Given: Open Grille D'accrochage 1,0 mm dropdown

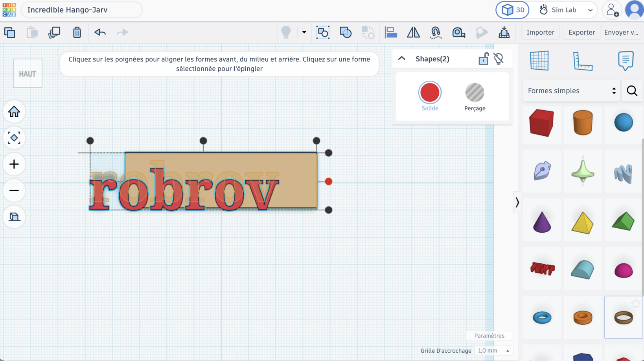Looking at the screenshot, I should point(494,351).
